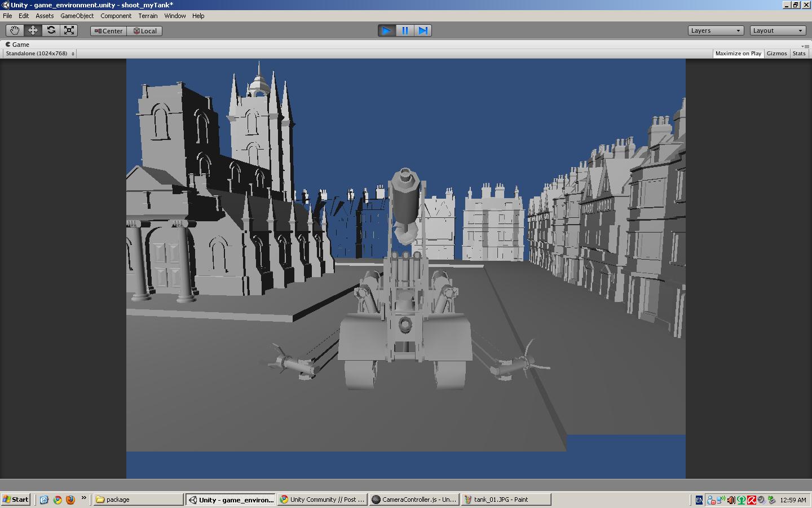Screen dimensions: 812x508
Task: Open tank_01.JPG - Paint from the taskbar
Action: 505,500
